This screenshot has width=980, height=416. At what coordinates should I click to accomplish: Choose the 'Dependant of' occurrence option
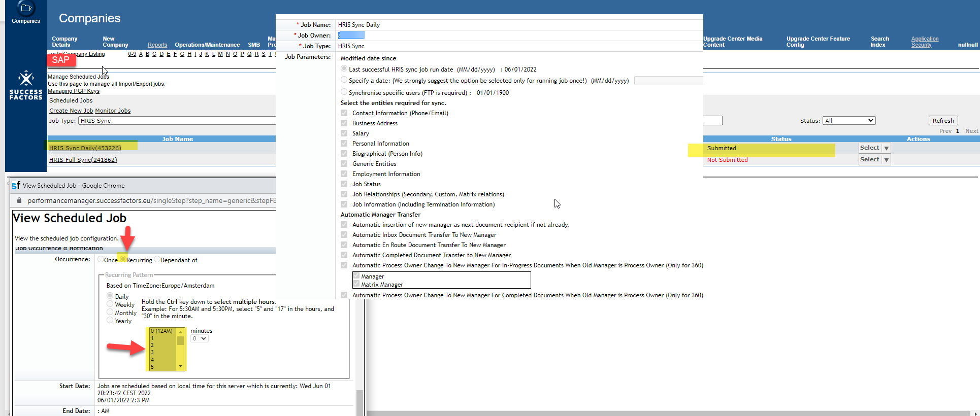(157, 259)
